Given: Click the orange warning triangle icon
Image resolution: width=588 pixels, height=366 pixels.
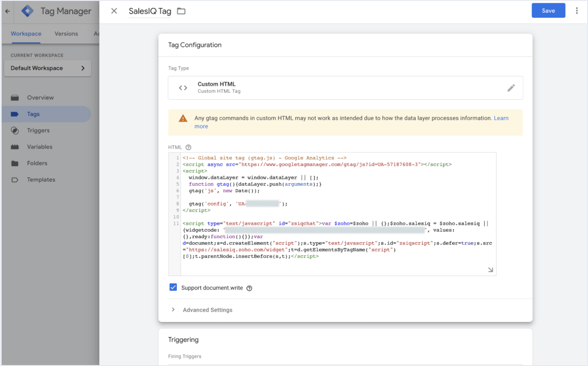Looking at the screenshot, I should coord(183,118).
